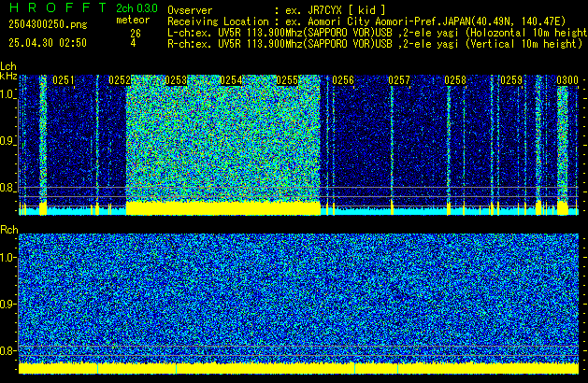Click the 0254 time marker
The width and height of the screenshot is (588, 383).
pos(232,80)
